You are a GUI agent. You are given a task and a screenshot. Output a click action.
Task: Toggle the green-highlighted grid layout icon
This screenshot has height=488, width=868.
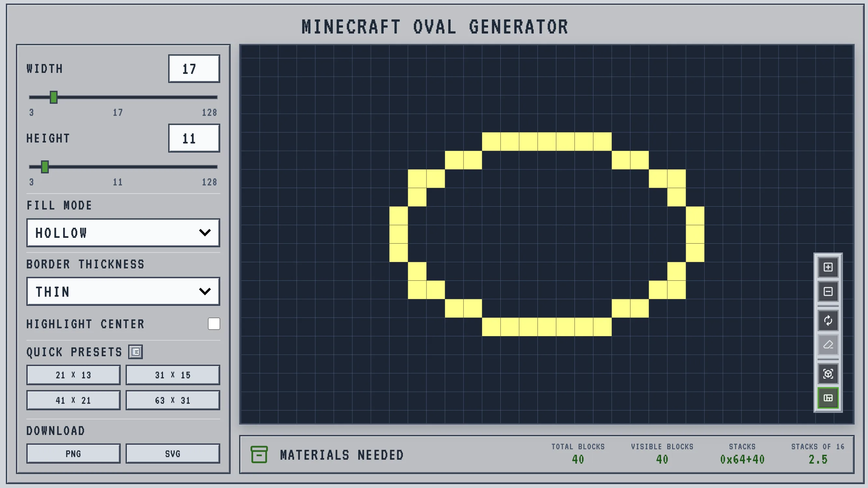pos(828,398)
